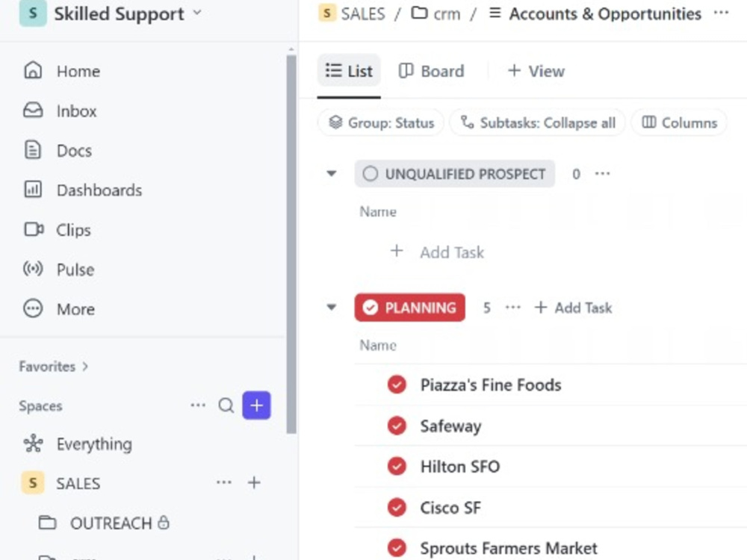Open the Skilled Support workspace dropdown
The height and width of the screenshot is (560, 747).
pos(111,13)
